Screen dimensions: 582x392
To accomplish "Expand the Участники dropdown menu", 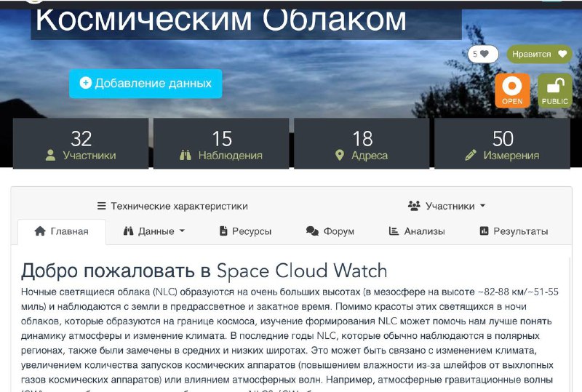I will pyautogui.click(x=447, y=206).
